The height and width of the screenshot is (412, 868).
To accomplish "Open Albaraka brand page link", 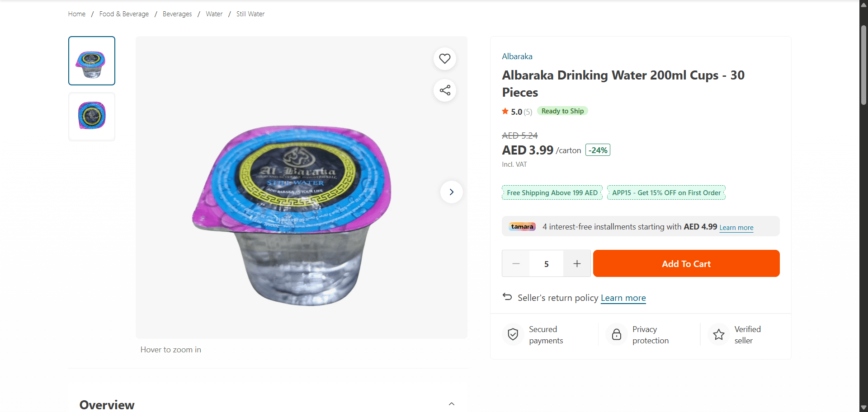I will [x=517, y=56].
